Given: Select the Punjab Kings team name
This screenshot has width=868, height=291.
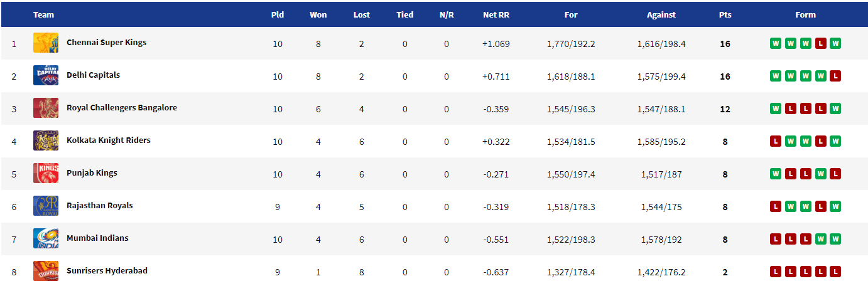Looking at the screenshot, I should [x=92, y=173].
